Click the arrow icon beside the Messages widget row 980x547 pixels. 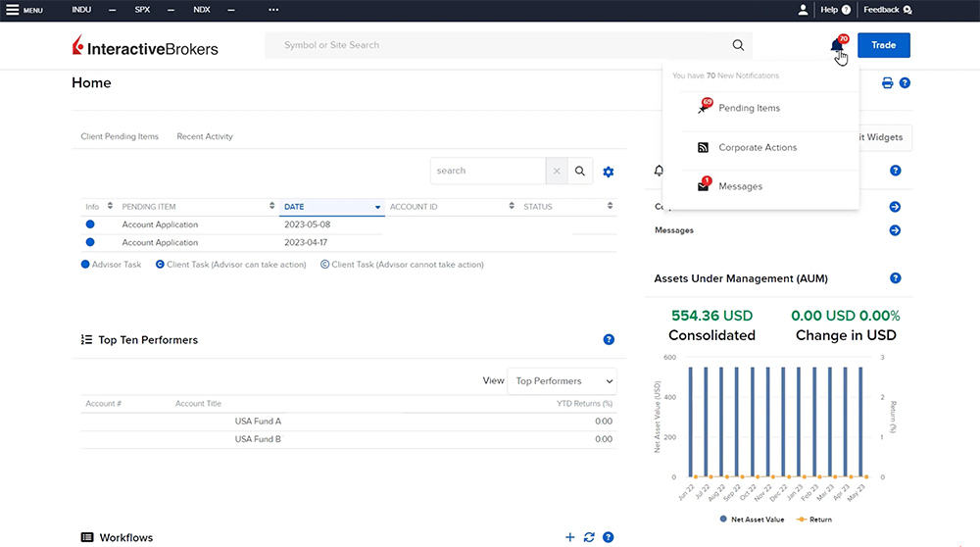895,230
